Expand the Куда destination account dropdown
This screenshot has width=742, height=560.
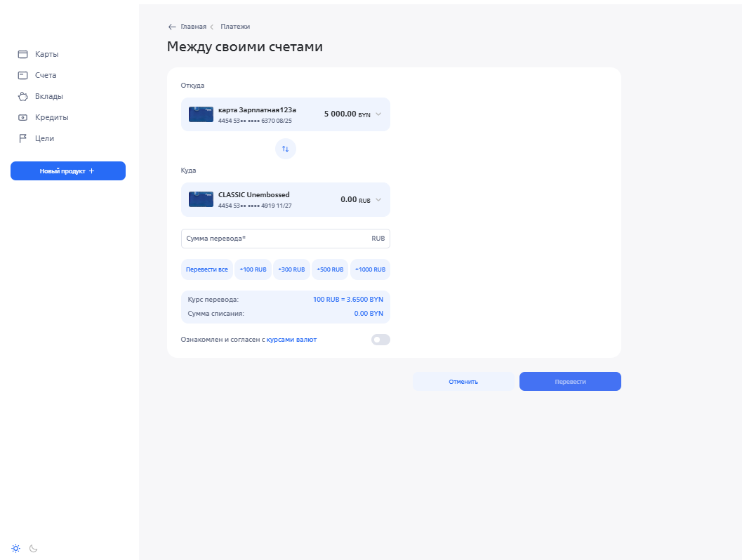coord(378,200)
